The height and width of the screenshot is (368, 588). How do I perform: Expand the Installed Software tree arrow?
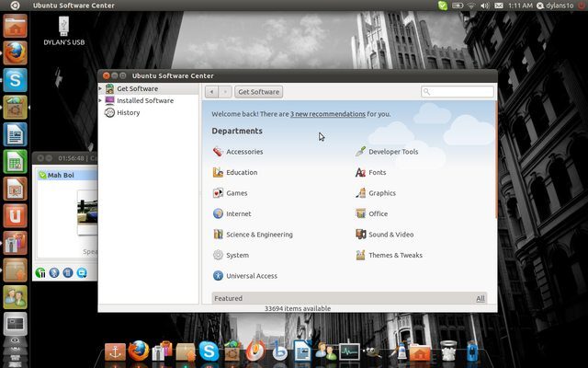click(100, 100)
